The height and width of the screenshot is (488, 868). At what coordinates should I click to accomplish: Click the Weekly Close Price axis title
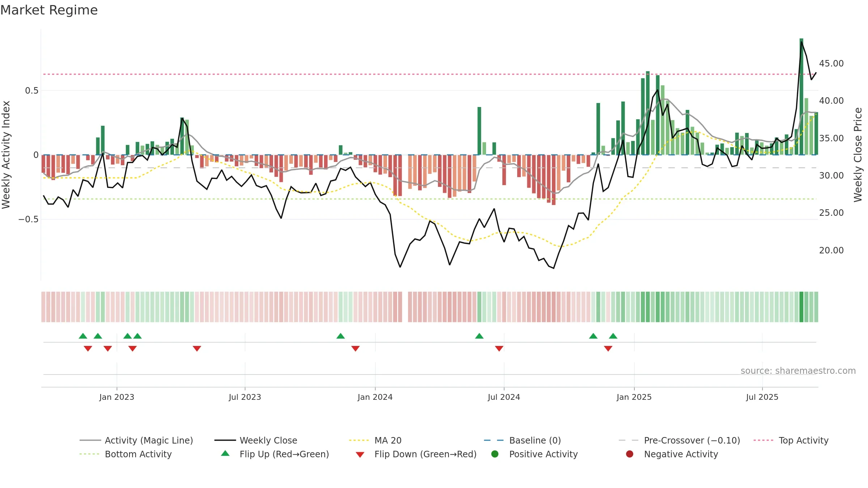[858, 155]
